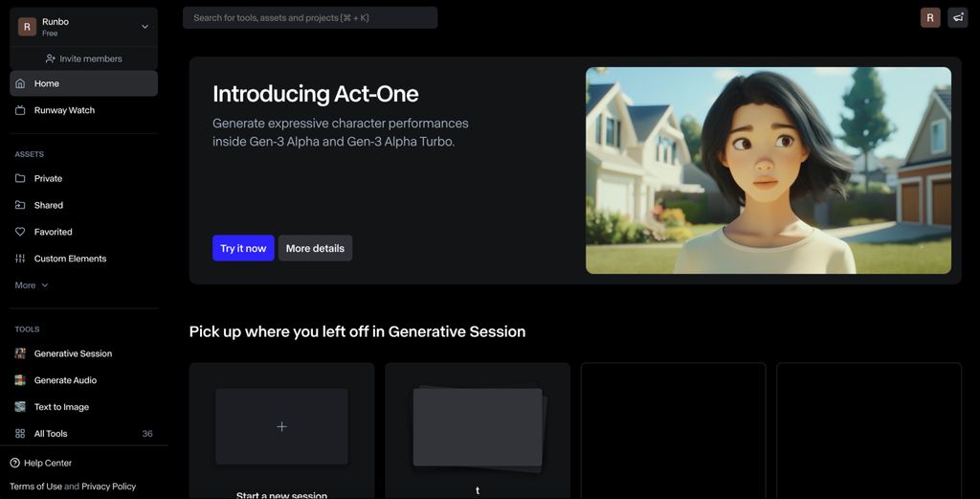Viewport: 980px width, 499px height.
Task: Expand the Runbo workspace dropdown
Action: (145, 27)
